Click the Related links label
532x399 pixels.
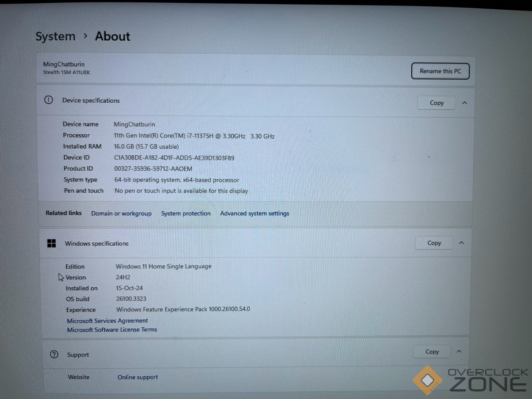[x=64, y=213]
